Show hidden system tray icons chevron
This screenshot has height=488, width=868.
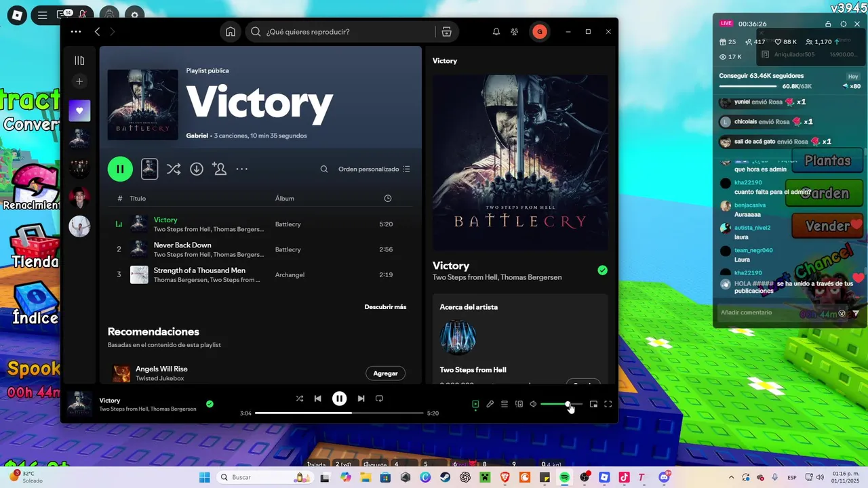tap(731, 477)
